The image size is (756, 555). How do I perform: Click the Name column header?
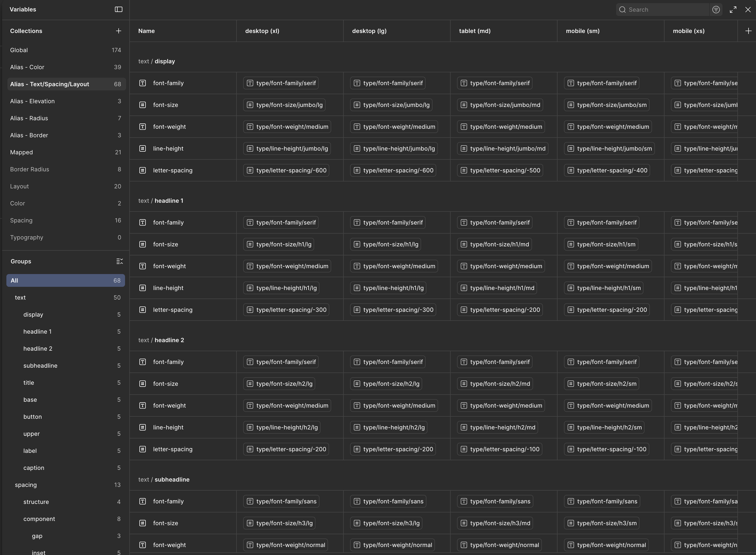click(146, 31)
